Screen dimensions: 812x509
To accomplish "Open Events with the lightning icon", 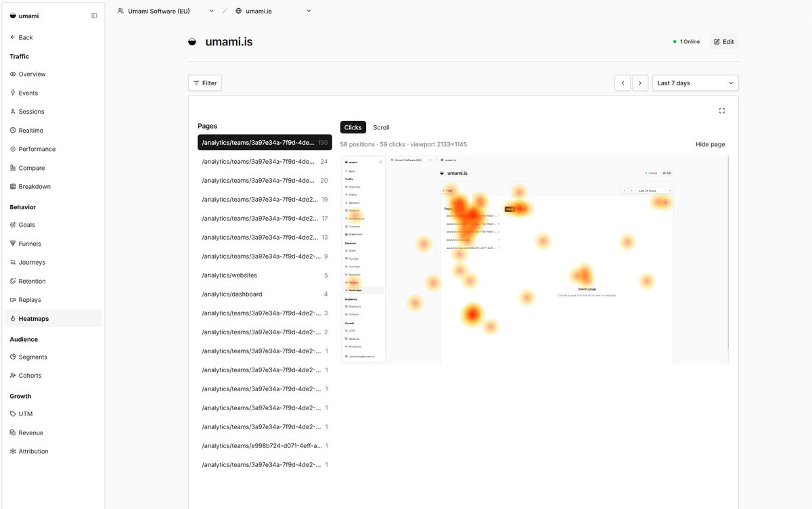I will pyautogui.click(x=24, y=93).
